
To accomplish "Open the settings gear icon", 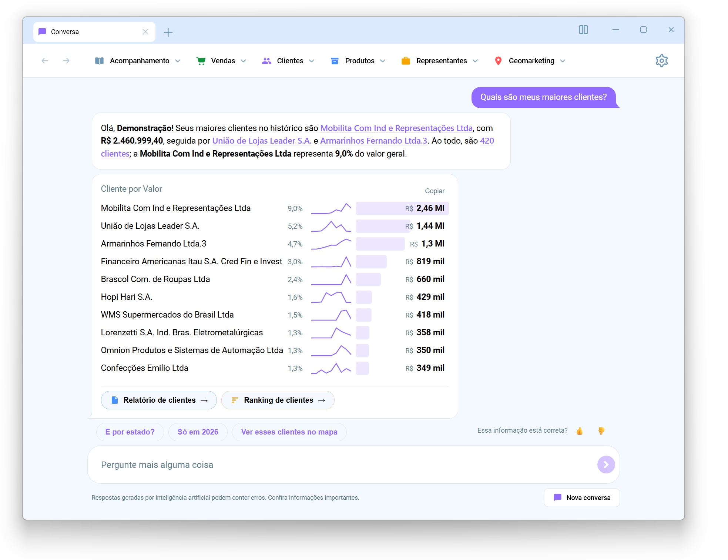I will point(661,61).
